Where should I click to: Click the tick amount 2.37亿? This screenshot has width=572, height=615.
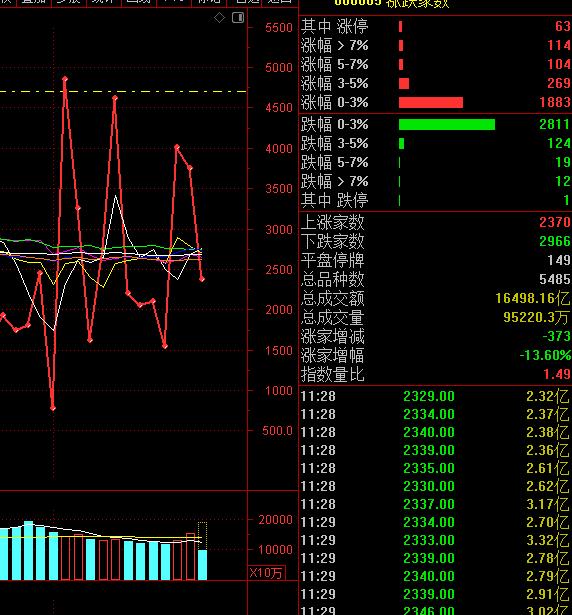(548, 414)
